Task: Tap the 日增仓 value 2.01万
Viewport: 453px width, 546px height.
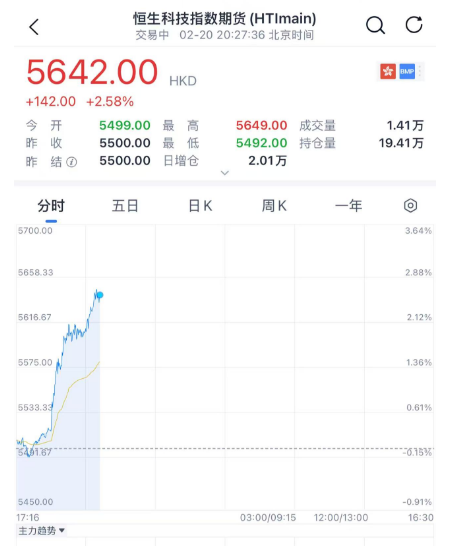Action: pyautogui.click(x=267, y=161)
